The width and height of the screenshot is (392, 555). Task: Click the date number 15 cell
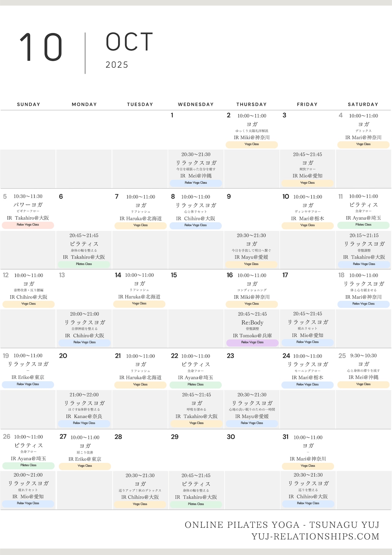click(174, 275)
